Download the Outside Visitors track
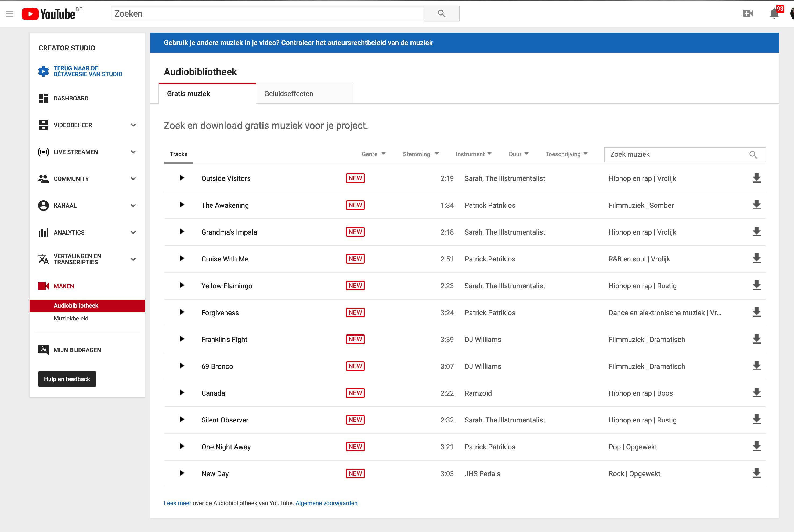The image size is (794, 532). pos(756,178)
